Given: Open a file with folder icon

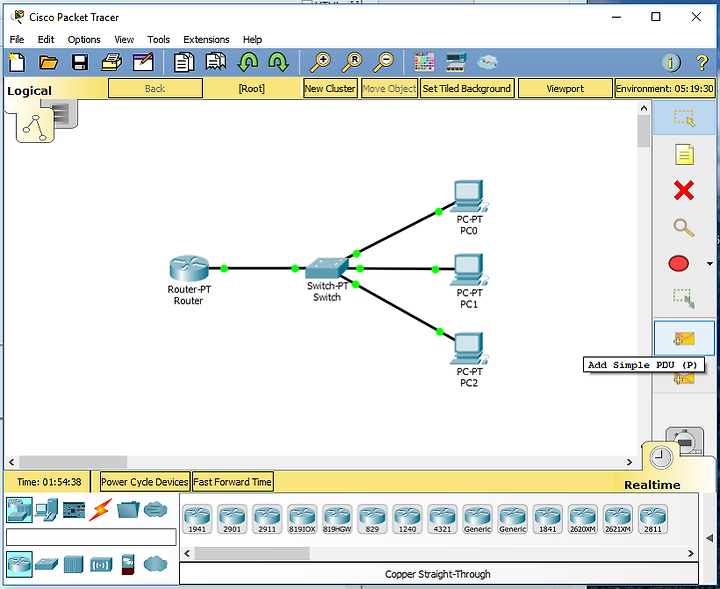Looking at the screenshot, I should point(48,62).
